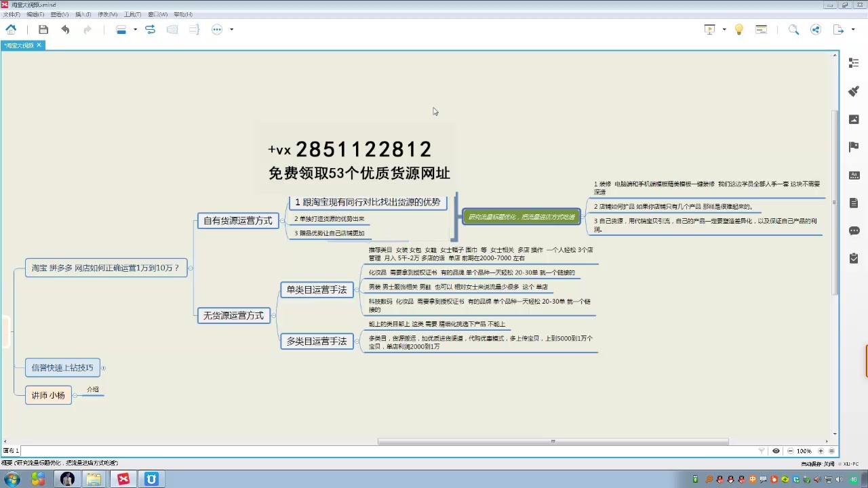The height and width of the screenshot is (488, 868).
Task: Open the Themes panel icon in the sidebar
Action: pos(854,175)
